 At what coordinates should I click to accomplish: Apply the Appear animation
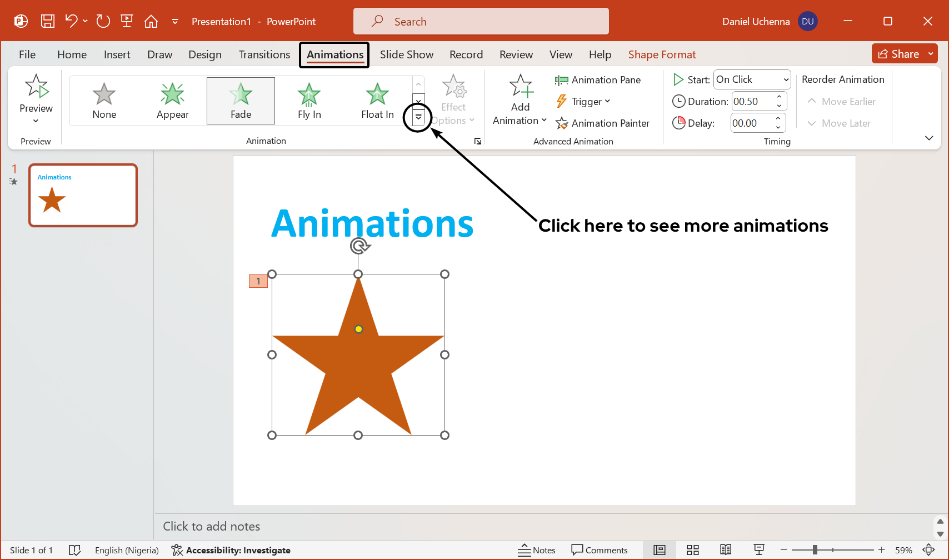[x=172, y=101]
